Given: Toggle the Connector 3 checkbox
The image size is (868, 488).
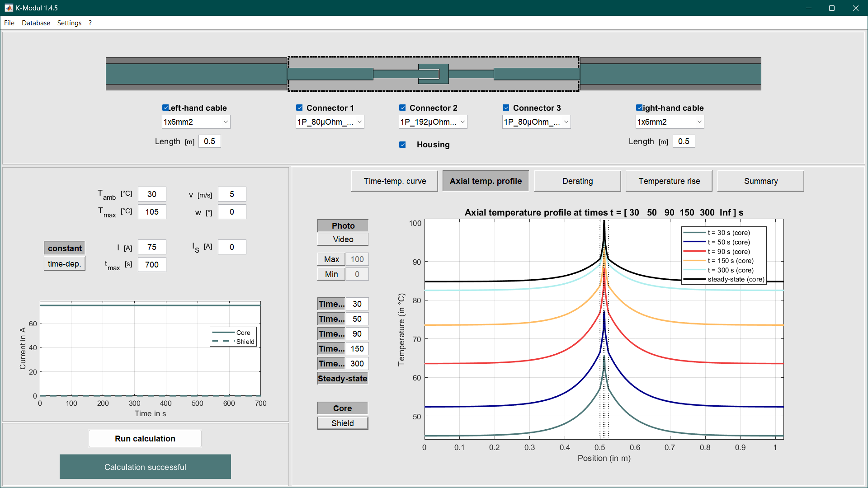Looking at the screenshot, I should coord(506,108).
